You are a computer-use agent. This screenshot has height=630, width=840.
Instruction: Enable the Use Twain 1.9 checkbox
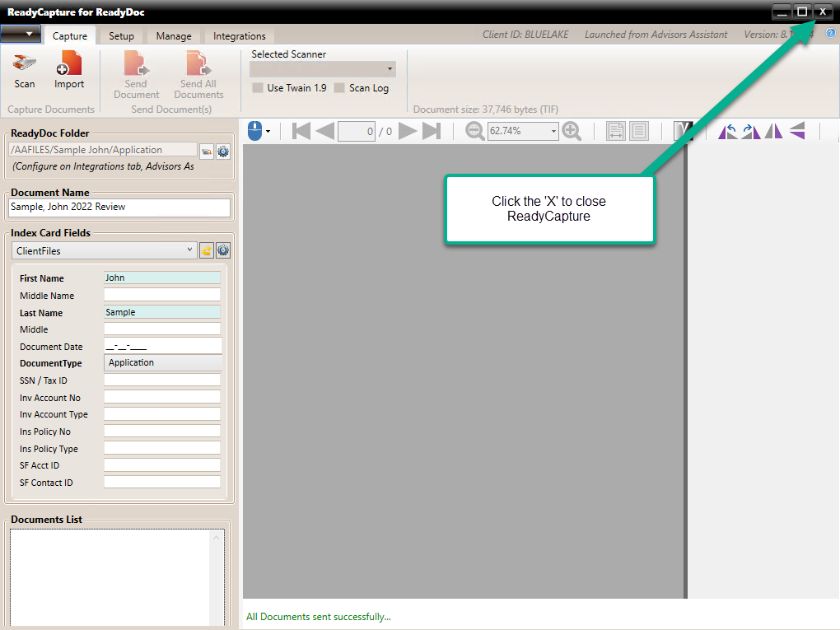click(258, 88)
